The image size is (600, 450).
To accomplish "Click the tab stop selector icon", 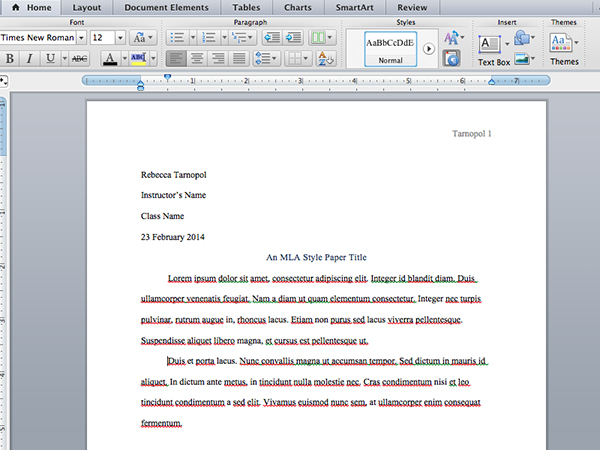I will (4, 81).
